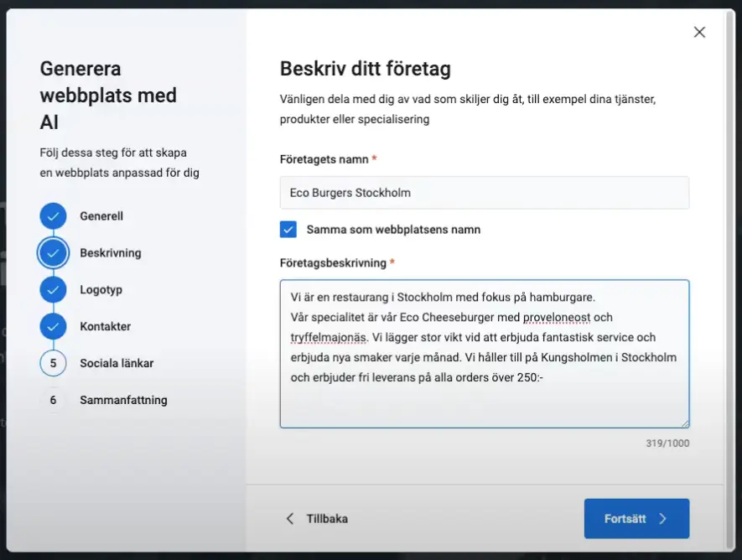Screen dimensions: 742x560
Task: Click the Fortsätt button text
Action: [625, 519]
